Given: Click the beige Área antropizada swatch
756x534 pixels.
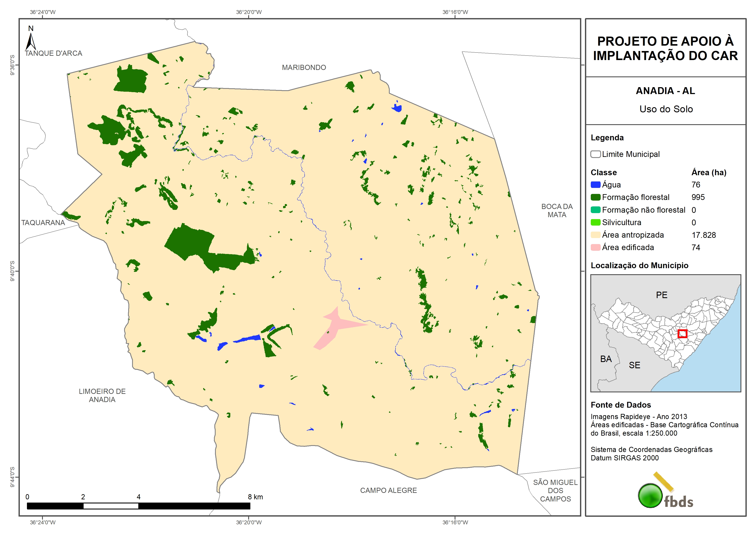Looking at the screenshot, I should pos(595,235).
